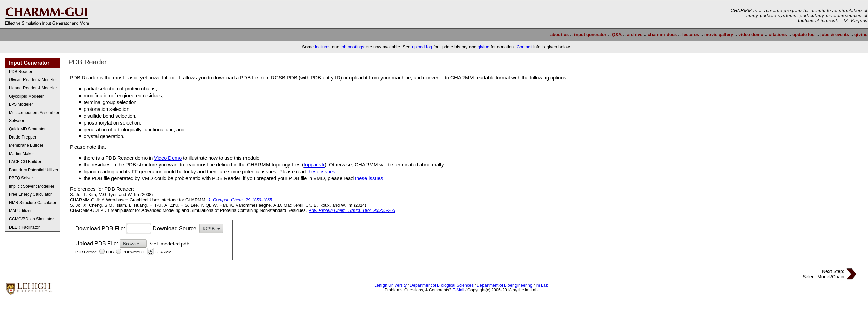Open 'jobs & events' in top navigation
868x334 pixels.
click(834, 35)
